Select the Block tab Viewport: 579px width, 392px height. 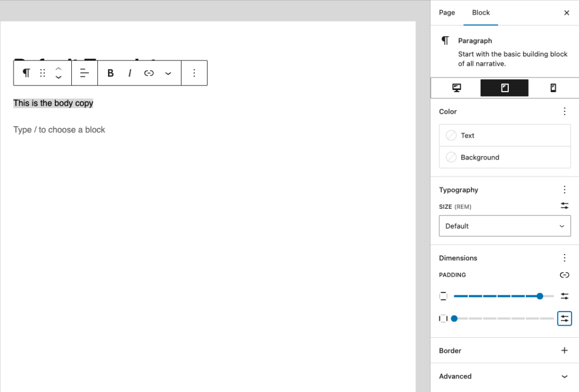point(481,12)
